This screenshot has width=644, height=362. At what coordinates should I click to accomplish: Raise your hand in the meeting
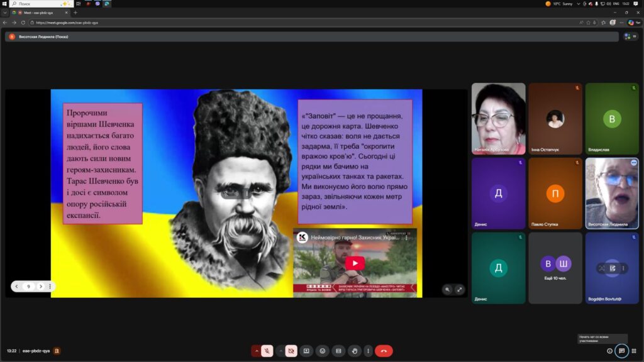354,351
